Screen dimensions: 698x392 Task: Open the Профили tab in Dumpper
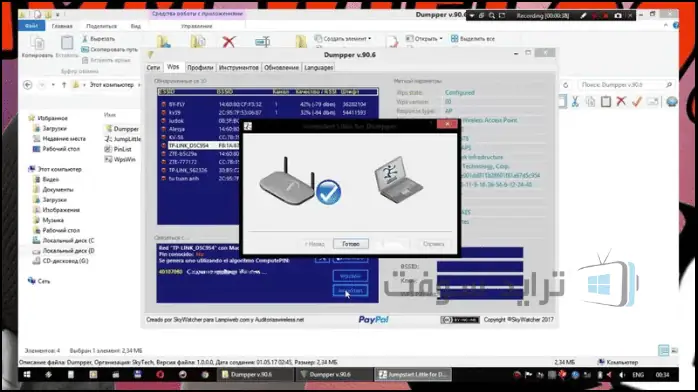(x=200, y=68)
